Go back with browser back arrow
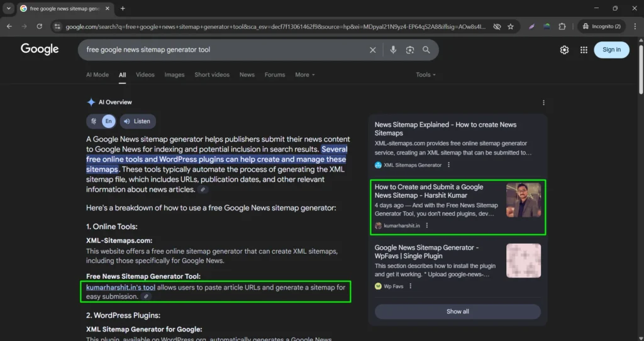Screen dimensions: 644x341 pos(9,26)
